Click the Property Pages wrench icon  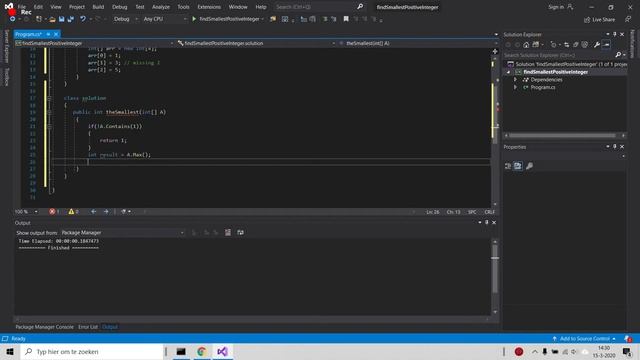[x=529, y=166]
